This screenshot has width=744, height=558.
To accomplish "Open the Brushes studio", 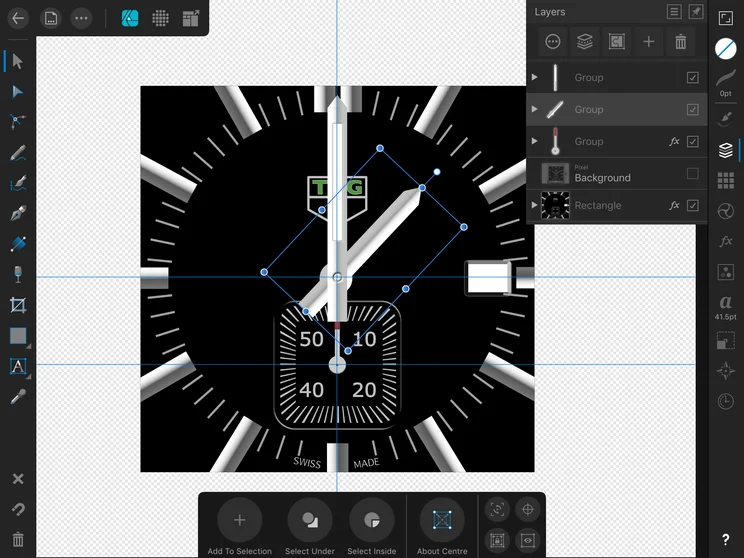I will click(x=725, y=119).
